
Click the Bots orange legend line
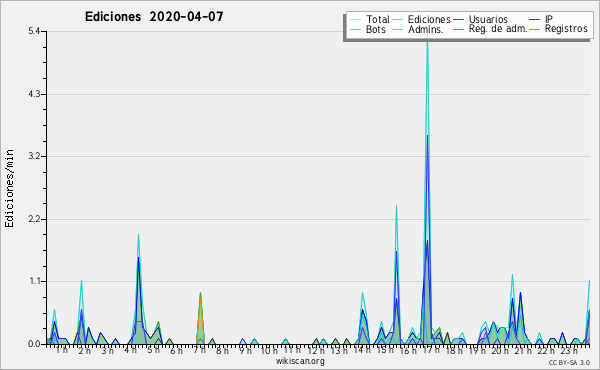coord(355,29)
